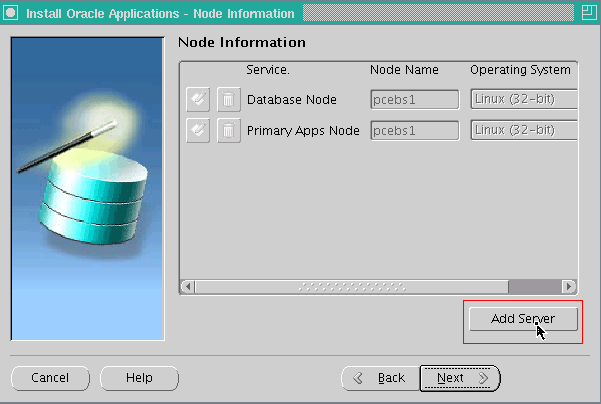This screenshot has width=601, height=404.
Task: Click the Service column header
Action: click(268, 70)
